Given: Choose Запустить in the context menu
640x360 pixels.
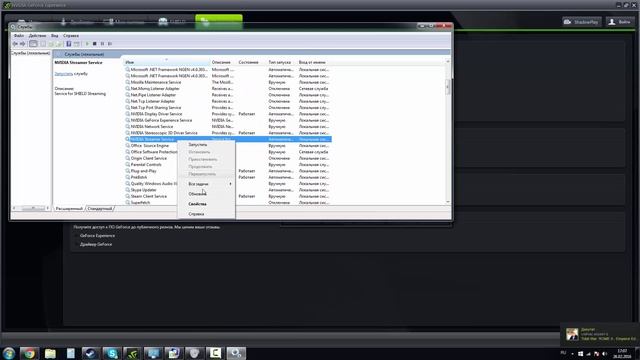Looking at the screenshot, I should [x=198, y=144].
